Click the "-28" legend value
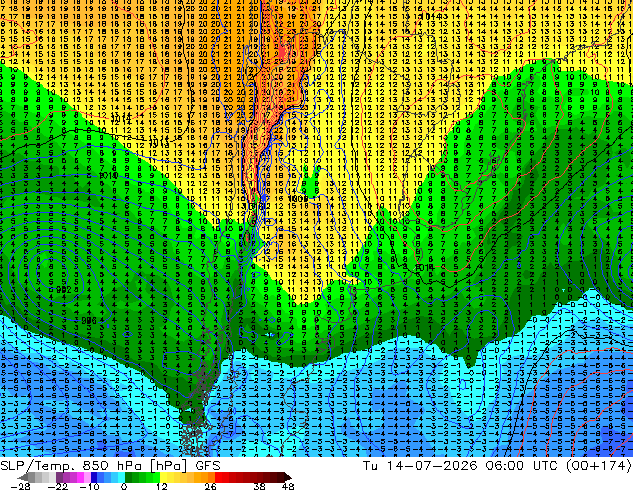The height and width of the screenshot is (490, 634). (x=20, y=486)
